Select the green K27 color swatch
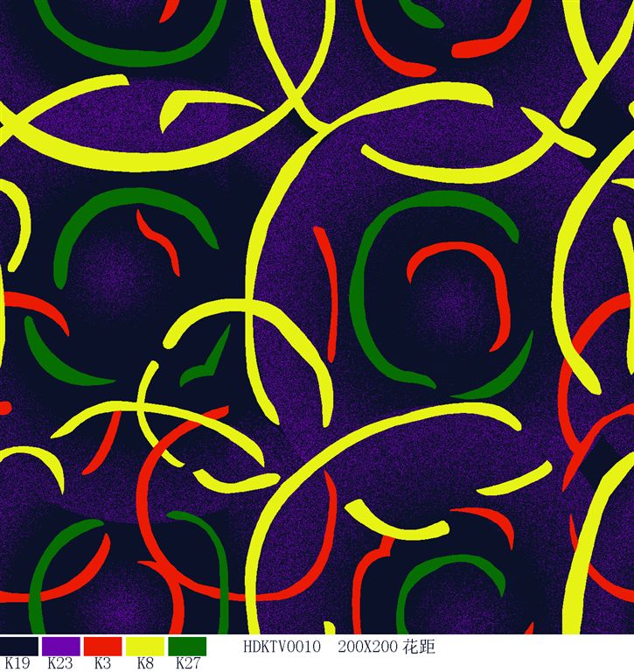 186,646
